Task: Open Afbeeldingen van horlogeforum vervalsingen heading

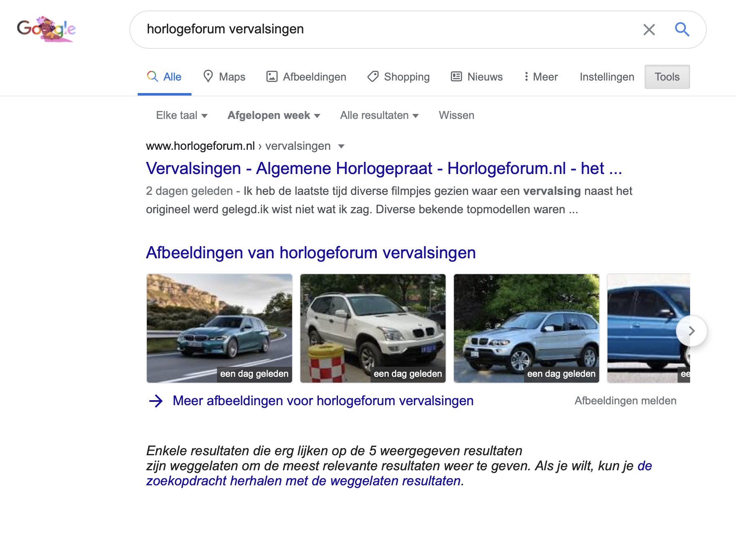Action: [311, 253]
